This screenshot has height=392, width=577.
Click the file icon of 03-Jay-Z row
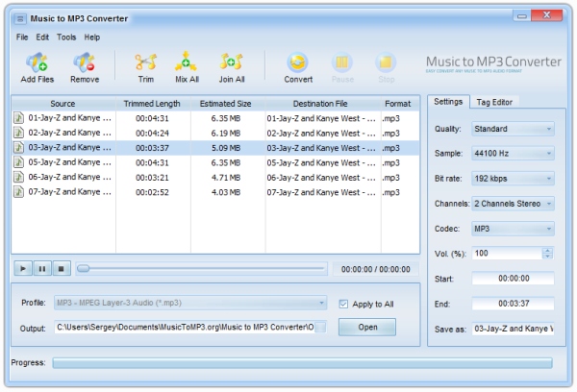click(x=18, y=147)
